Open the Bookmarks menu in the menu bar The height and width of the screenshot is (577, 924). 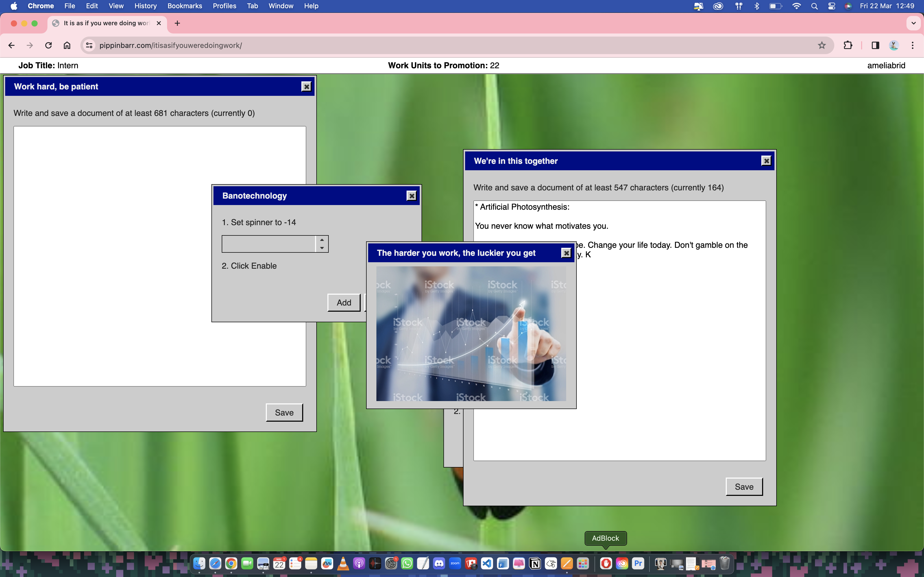(184, 6)
